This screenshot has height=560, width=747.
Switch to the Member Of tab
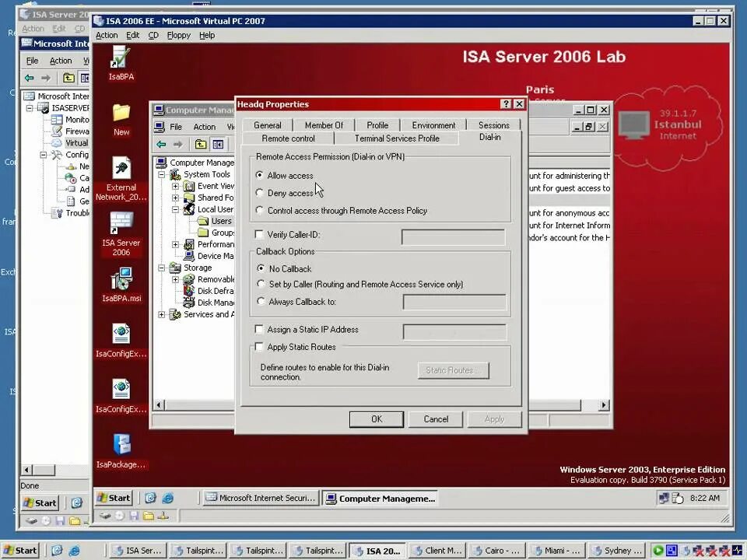click(x=324, y=125)
